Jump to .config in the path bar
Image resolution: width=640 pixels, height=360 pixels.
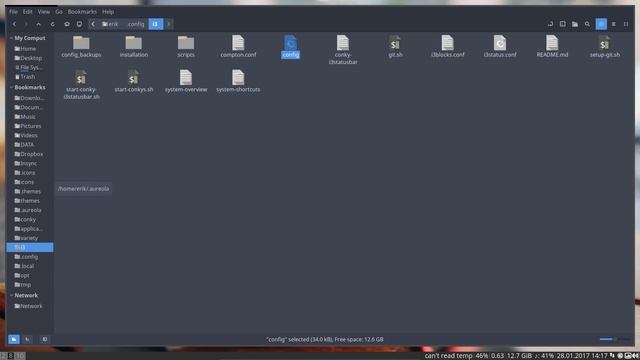click(136, 24)
